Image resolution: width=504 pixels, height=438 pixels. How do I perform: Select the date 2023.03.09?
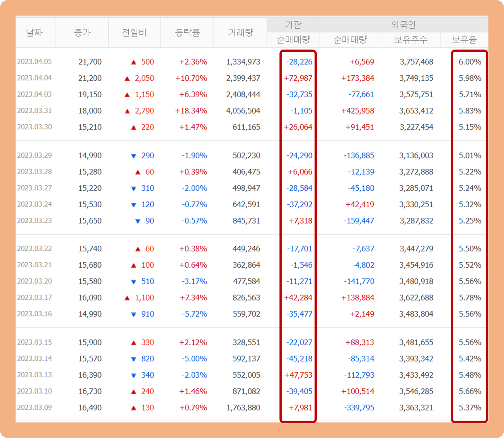pyautogui.click(x=34, y=408)
